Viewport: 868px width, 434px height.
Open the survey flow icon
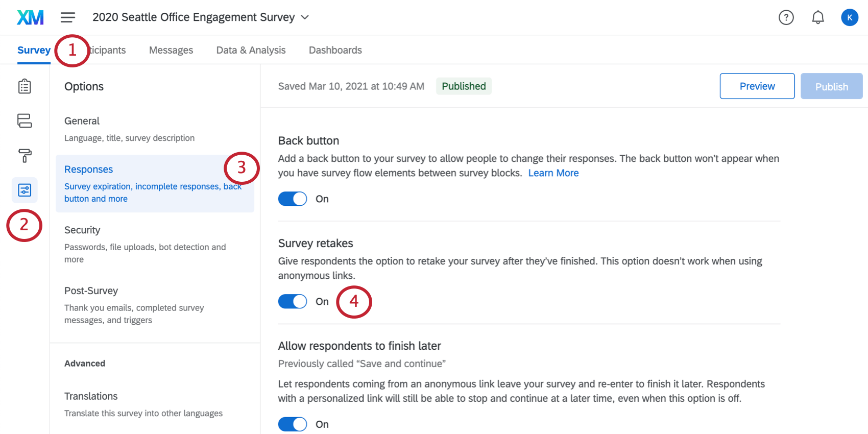click(25, 120)
